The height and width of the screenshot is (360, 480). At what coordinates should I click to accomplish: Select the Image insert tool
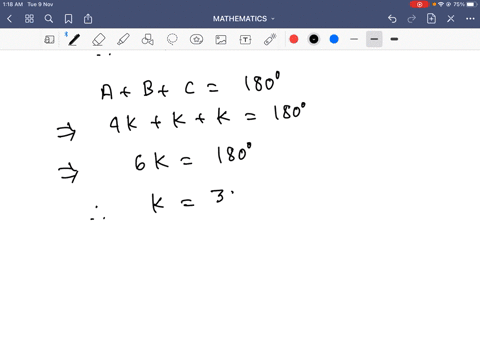(x=221, y=40)
